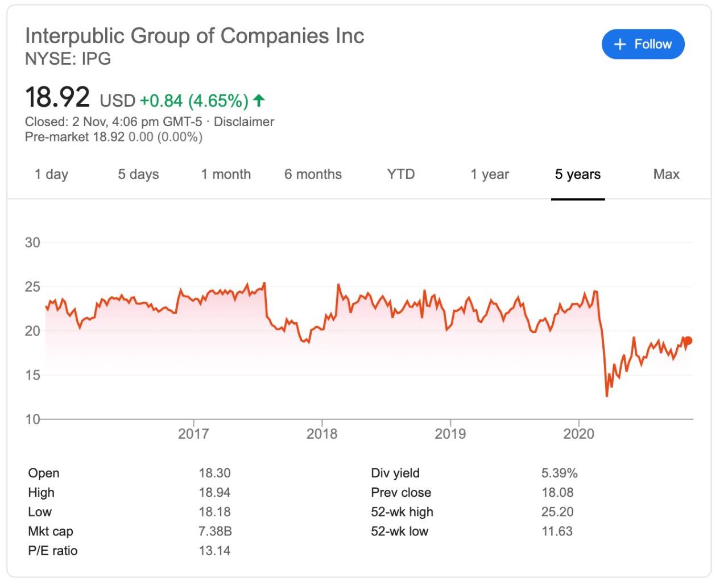Switch to 1 month view
The height and width of the screenshot is (582, 728).
click(226, 174)
